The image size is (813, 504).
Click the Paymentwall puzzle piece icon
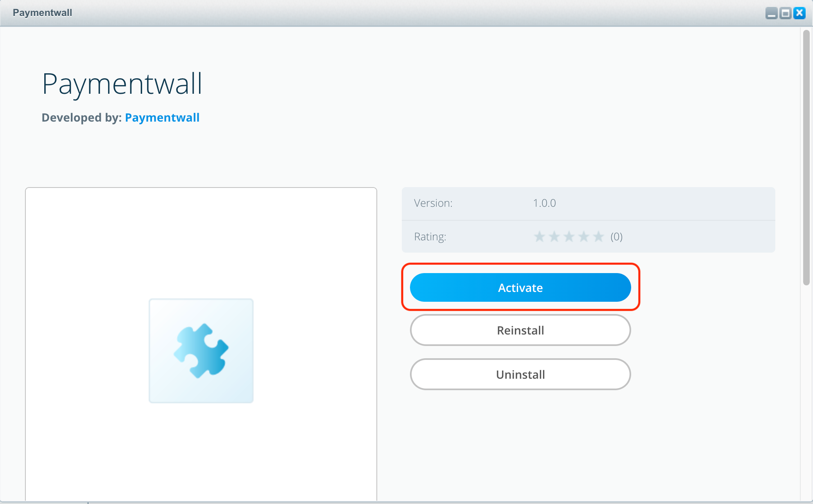point(202,350)
